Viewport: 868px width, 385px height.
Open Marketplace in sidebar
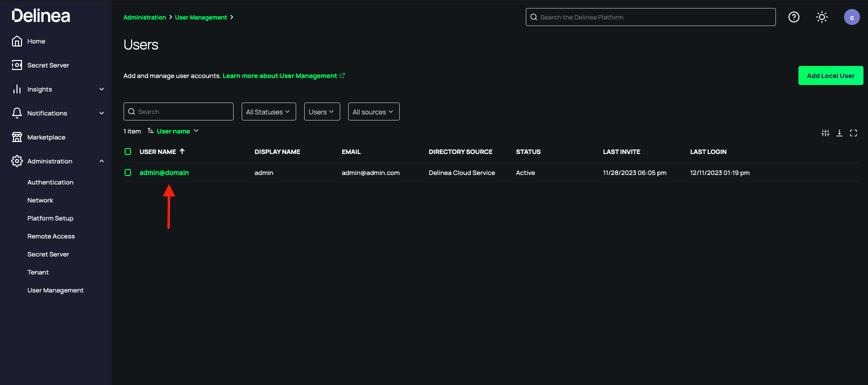pyautogui.click(x=46, y=137)
